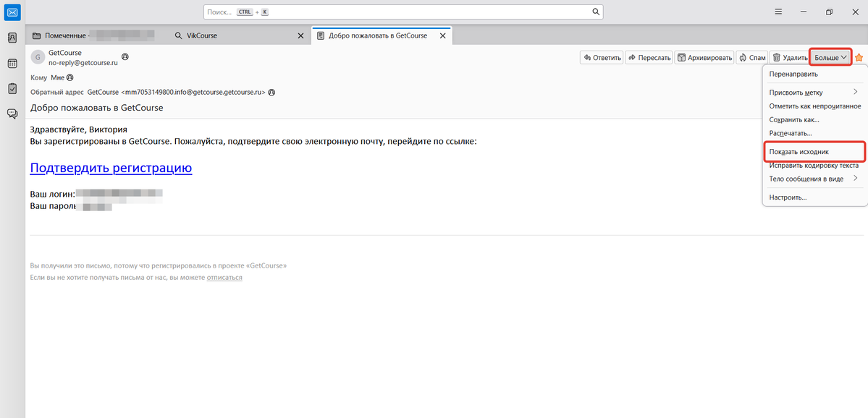Choose Перенаправить from the menu
The height and width of the screenshot is (418, 868).
pyautogui.click(x=815, y=74)
